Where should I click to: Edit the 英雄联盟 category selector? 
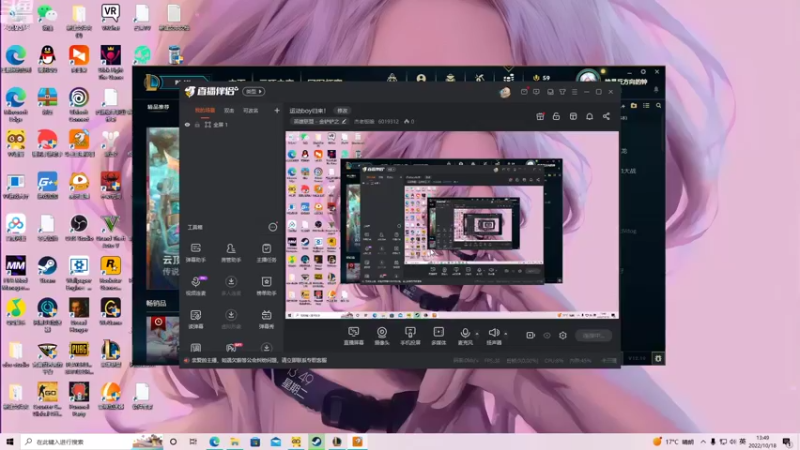(319, 121)
